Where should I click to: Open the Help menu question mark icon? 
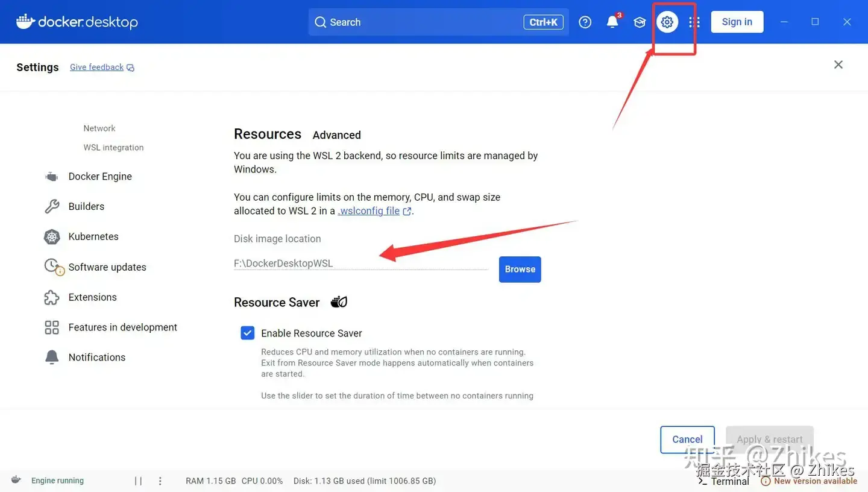(x=585, y=22)
